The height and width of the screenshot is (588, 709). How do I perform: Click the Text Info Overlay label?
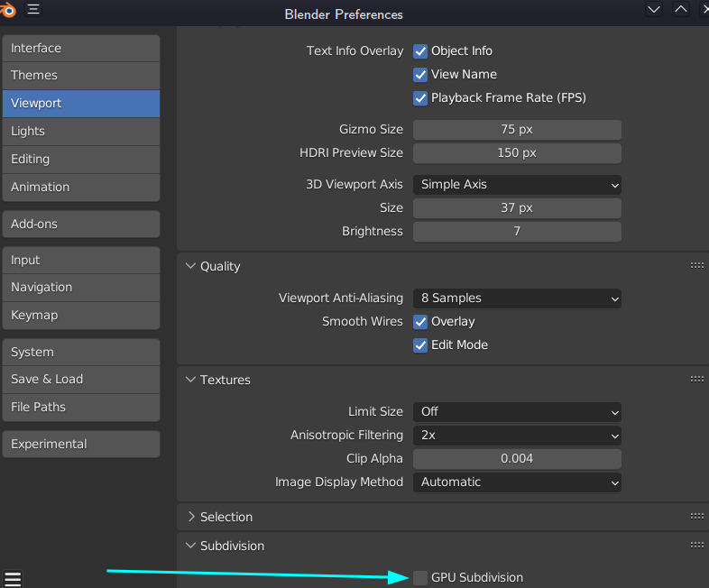click(355, 51)
